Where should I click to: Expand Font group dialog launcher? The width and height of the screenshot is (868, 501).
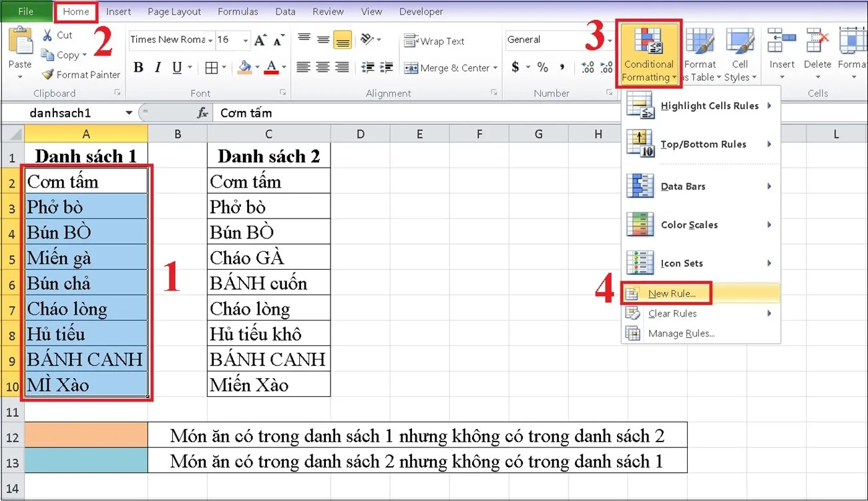(282, 93)
